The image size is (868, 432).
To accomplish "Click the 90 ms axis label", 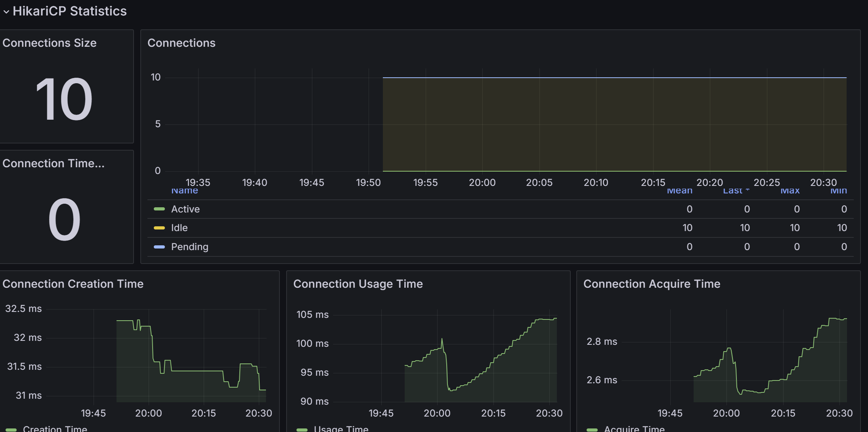I will 315,401.
